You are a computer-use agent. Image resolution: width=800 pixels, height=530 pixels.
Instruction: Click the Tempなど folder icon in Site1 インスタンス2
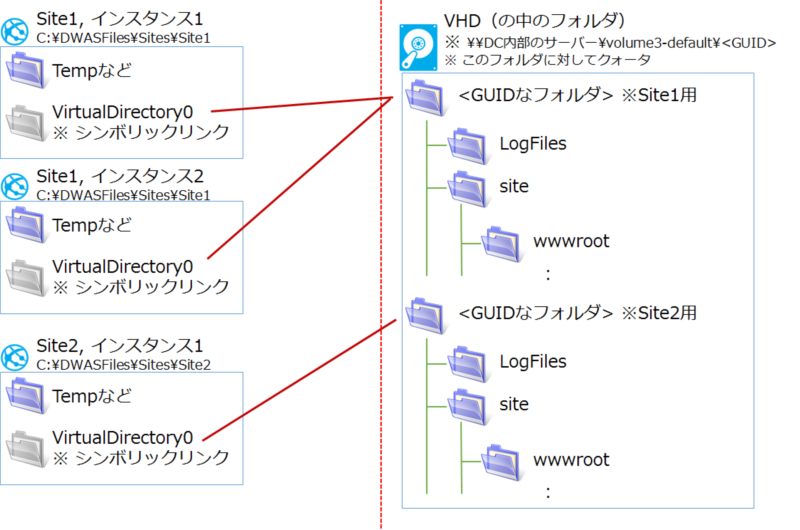[x=26, y=224]
